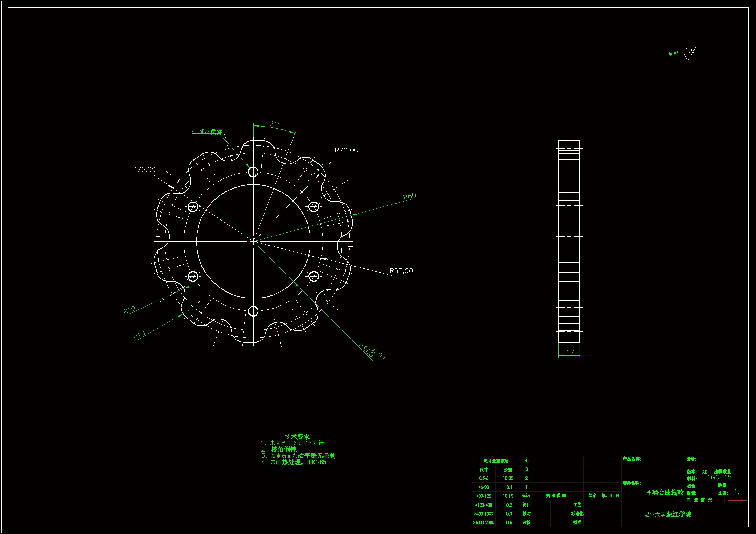756x534 pixels.
Task: Select the 17 width dimension
Action: tap(570, 352)
